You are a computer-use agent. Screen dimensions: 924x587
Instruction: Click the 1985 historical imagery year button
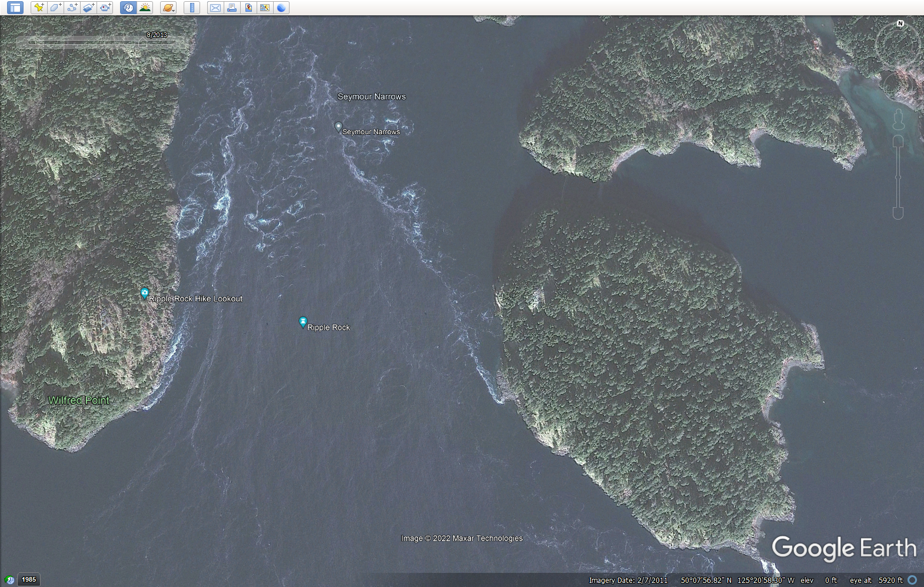[29, 580]
